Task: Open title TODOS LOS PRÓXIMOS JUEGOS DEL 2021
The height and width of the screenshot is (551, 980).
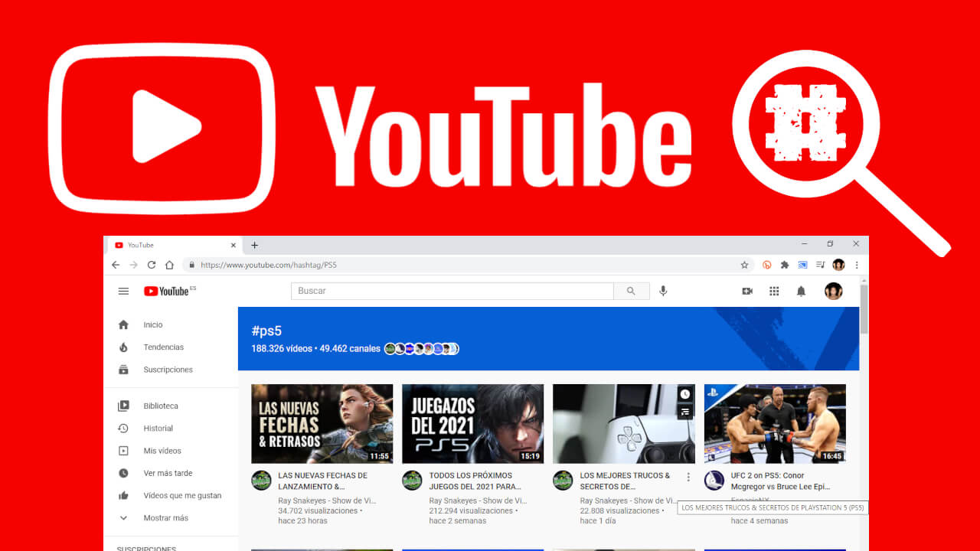Action: 475,481
